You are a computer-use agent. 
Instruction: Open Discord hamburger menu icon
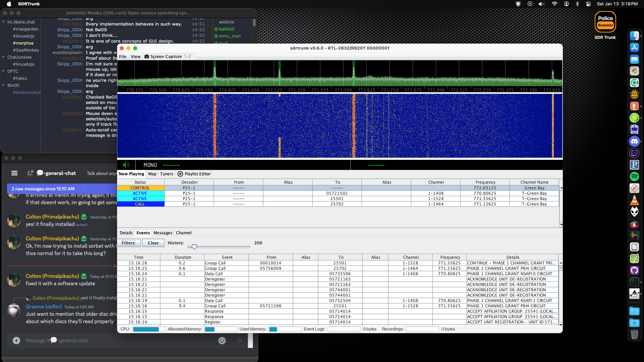coord(14,173)
